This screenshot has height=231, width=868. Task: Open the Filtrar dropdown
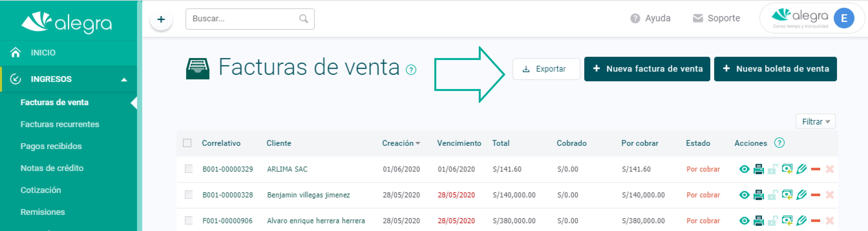point(815,121)
